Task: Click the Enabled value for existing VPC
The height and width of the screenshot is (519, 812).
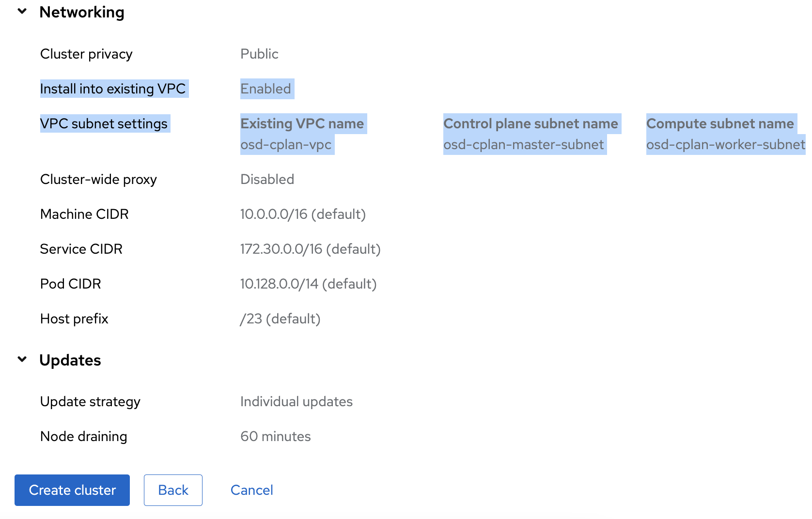Action: [x=265, y=89]
